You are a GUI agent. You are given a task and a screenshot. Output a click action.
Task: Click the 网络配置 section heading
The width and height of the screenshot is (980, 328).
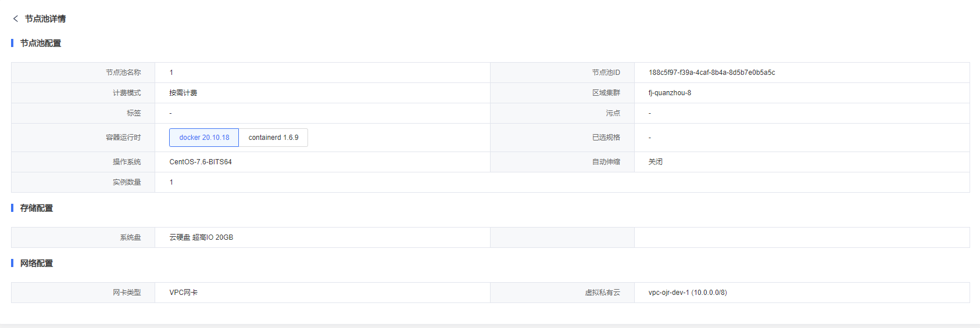click(x=37, y=263)
